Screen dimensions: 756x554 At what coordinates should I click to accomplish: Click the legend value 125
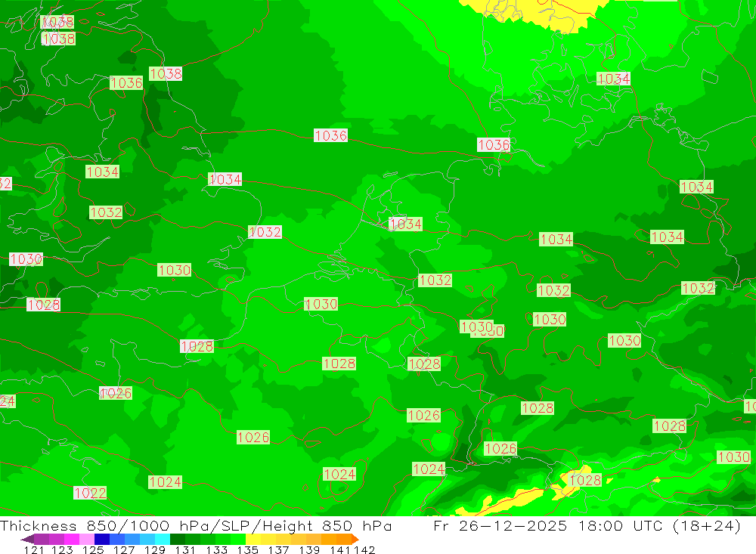(x=93, y=549)
